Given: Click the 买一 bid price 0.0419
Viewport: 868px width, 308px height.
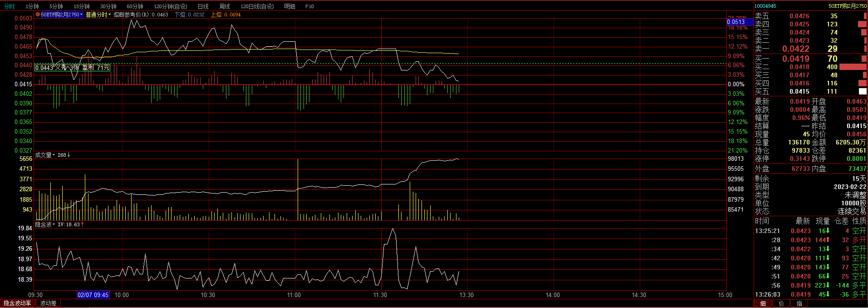Looking at the screenshot, I should [x=796, y=59].
